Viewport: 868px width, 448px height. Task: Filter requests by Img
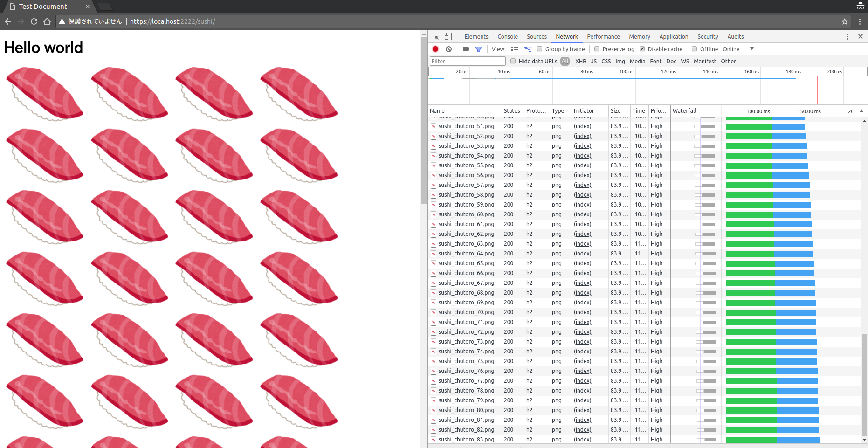tap(620, 61)
